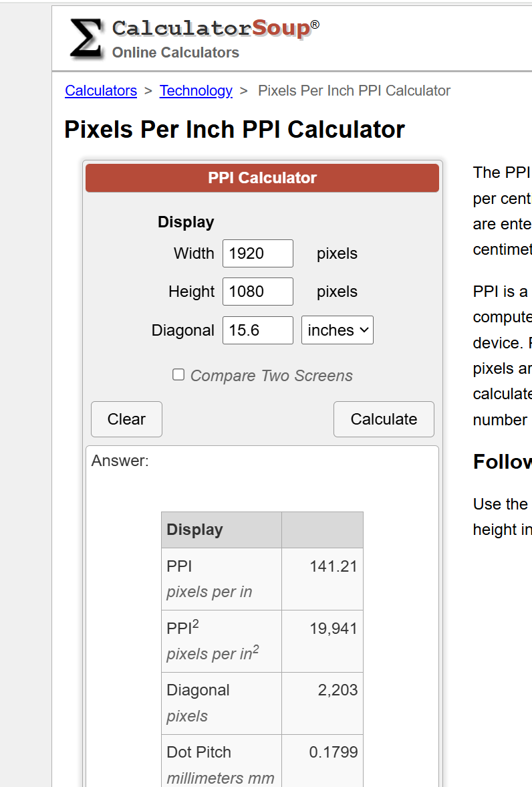Open the inches unit dropdown for Diagonal

tap(338, 330)
